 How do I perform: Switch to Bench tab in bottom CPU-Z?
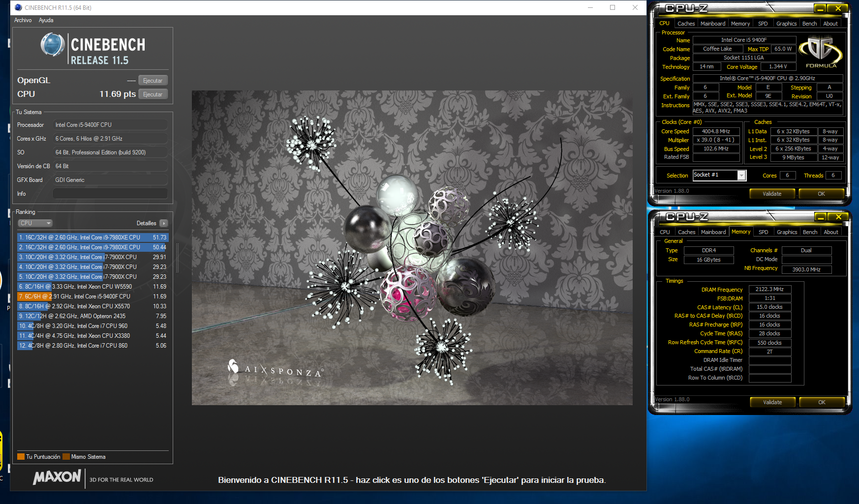pos(810,232)
